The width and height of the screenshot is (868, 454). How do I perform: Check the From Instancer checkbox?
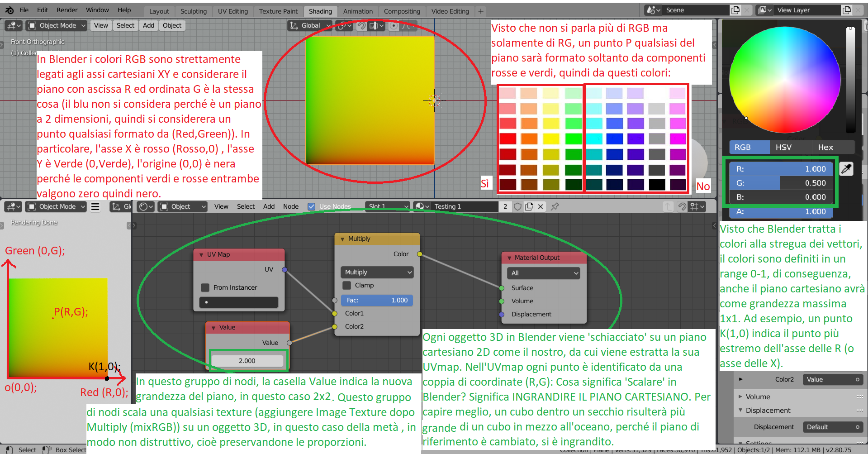205,287
